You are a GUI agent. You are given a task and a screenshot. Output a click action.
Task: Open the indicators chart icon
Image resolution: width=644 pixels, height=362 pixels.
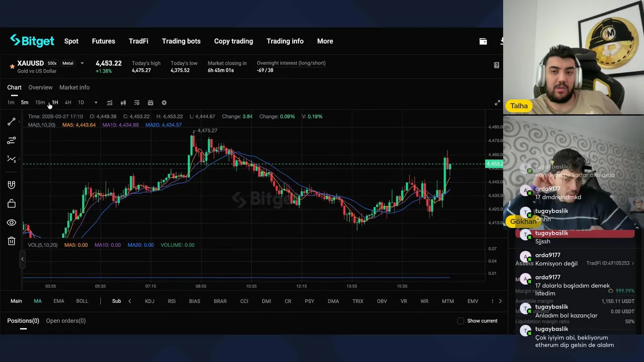coord(110,103)
